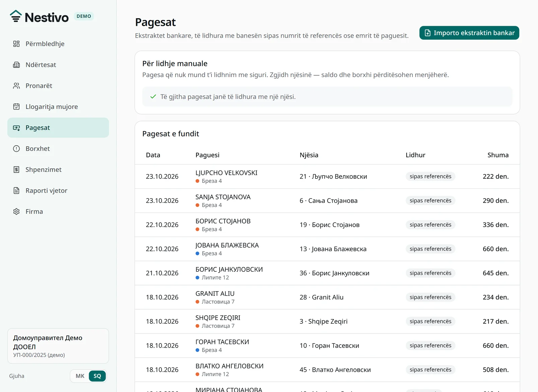Viewport: 538px width, 392px height.
Task: Go to Ndërtesat section
Action: pos(58,65)
